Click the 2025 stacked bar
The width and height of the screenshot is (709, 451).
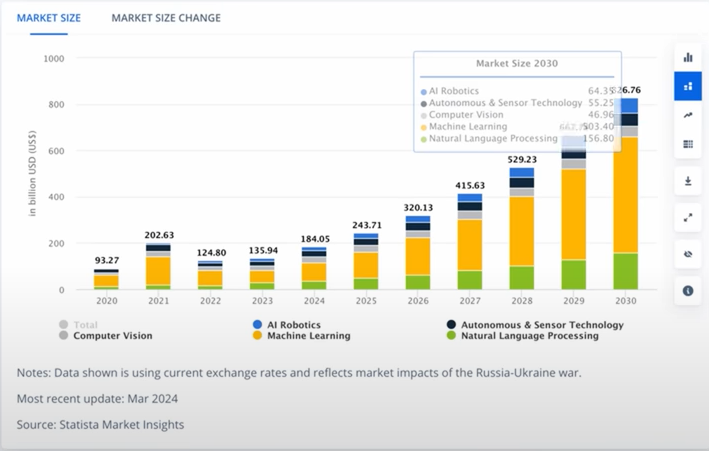pos(366,262)
